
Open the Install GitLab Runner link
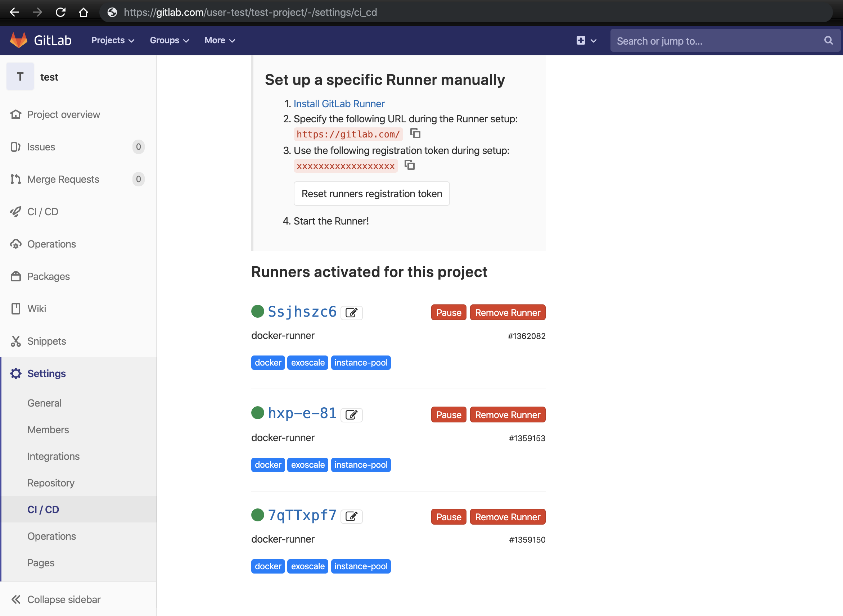[x=339, y=104]
